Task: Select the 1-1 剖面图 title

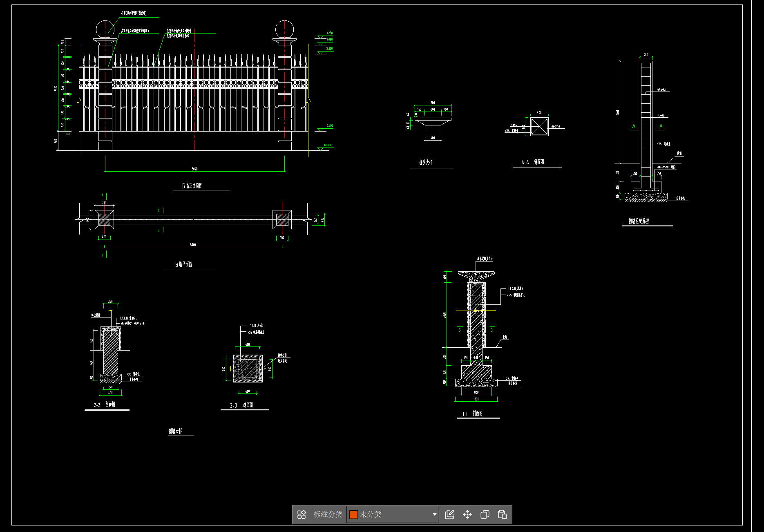Action: pos(472,414)
